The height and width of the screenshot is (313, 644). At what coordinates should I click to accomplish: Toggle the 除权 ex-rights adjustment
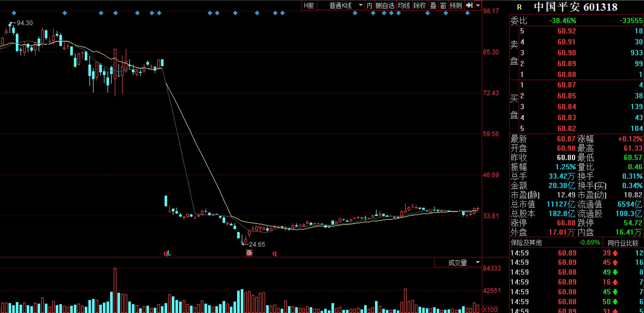coord(419,5)
